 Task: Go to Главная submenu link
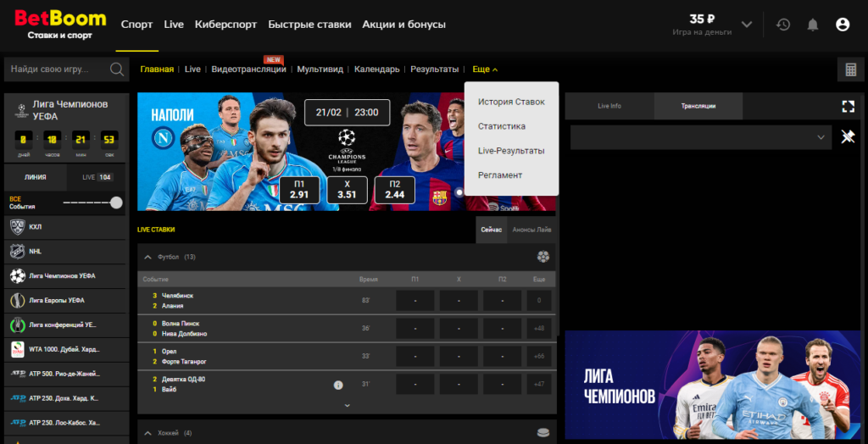[x=157, y=69]
